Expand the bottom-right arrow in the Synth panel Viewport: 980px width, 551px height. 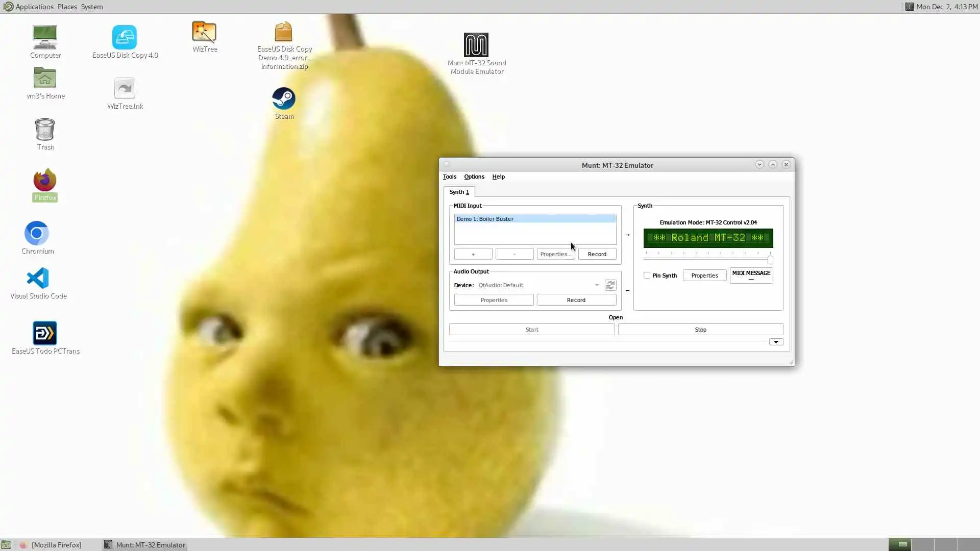(776, 342)
